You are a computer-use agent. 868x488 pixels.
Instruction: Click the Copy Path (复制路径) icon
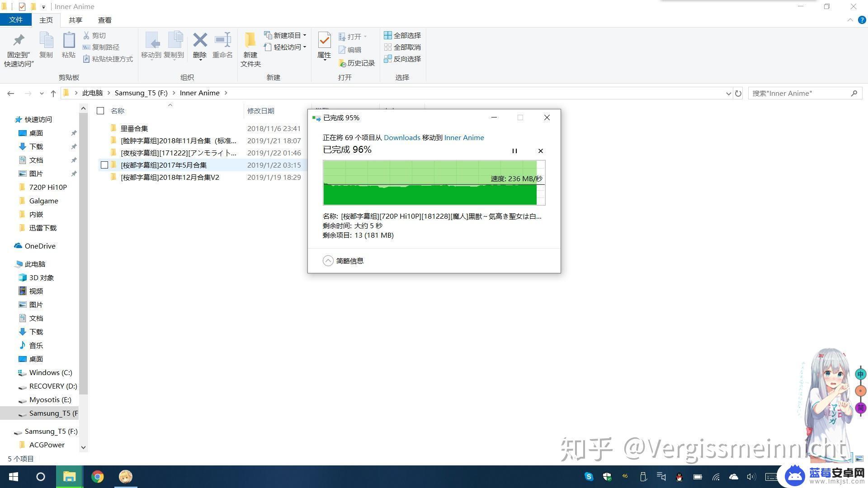point(105,47)
